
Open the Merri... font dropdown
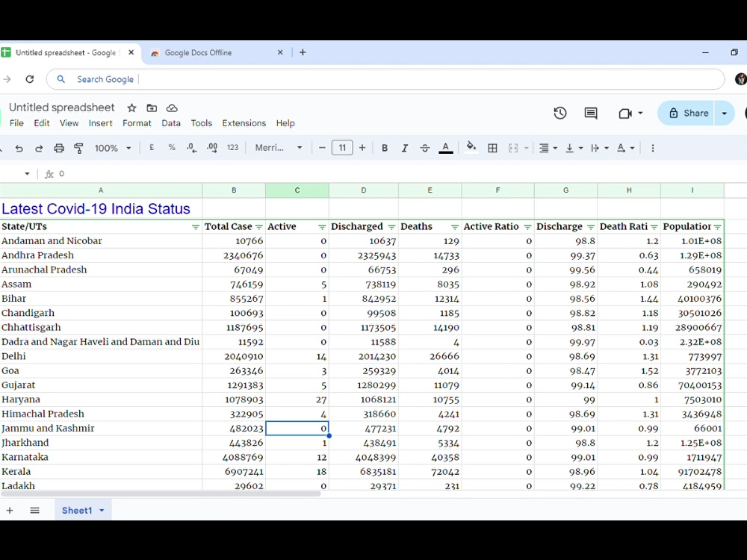(279, 148)
